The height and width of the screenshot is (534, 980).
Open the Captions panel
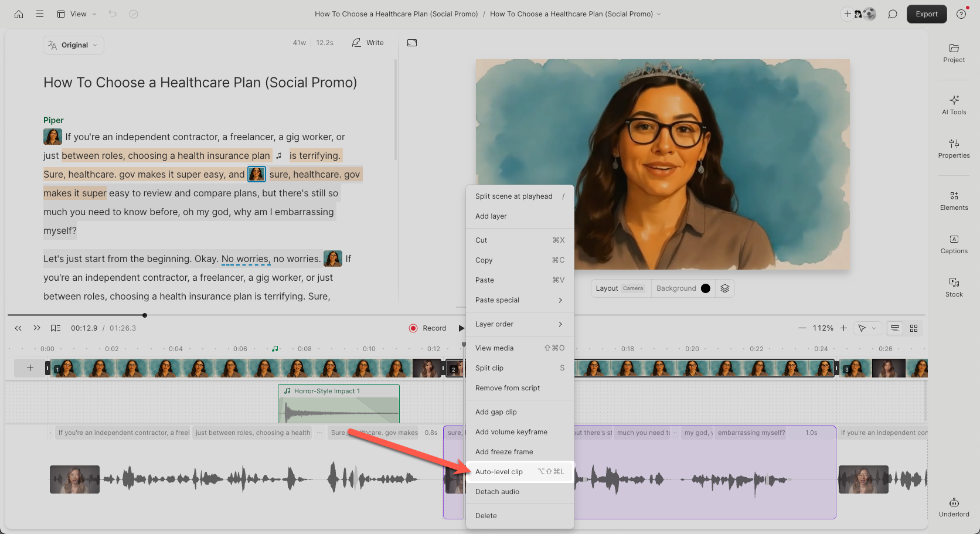[x=954, y=244]
